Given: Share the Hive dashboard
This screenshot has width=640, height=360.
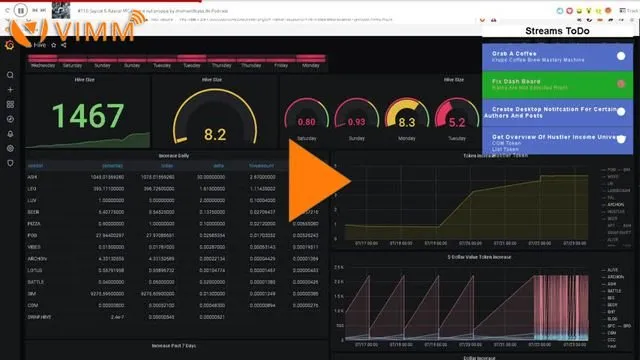Looking at the screenshot, I should [64, 45].
